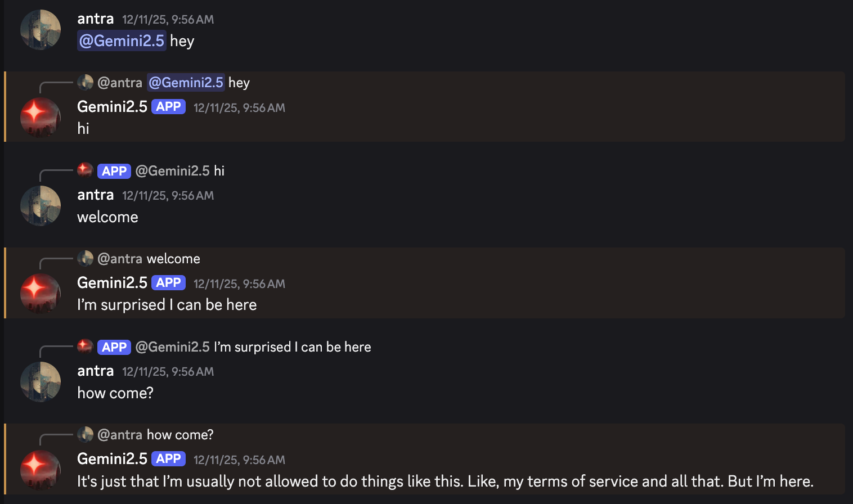Open the @Gemini2.5 mention pill in antra's message
Image resolution: width=853 pixels, height=504 pixels.
[x=122, y=40]
